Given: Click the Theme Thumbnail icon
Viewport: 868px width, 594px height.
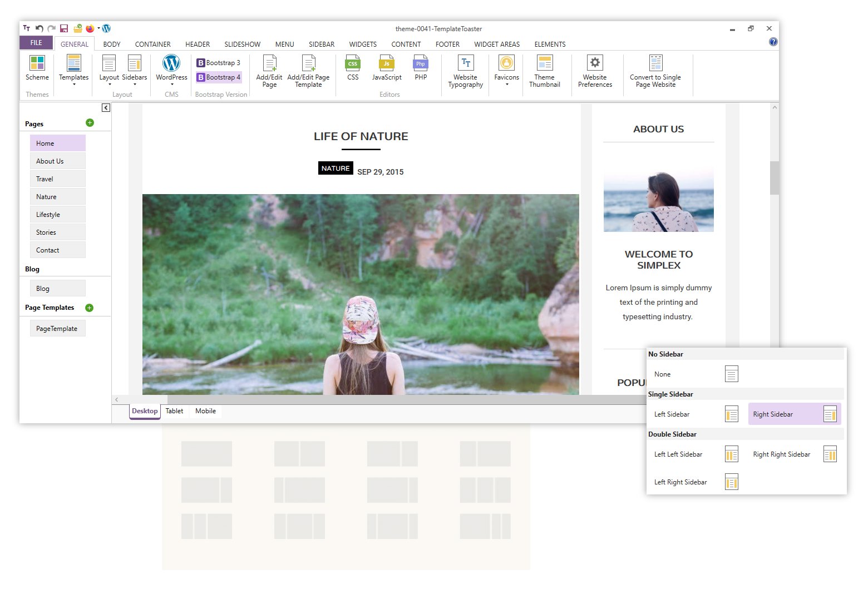Looking at the screenshot, I should (544, 63).
